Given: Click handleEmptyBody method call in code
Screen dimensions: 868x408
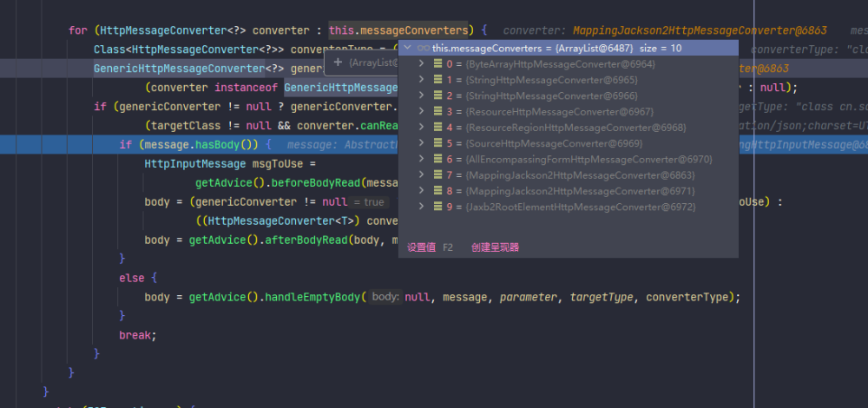Looking at the screenshot, I should tap(312, 297).
